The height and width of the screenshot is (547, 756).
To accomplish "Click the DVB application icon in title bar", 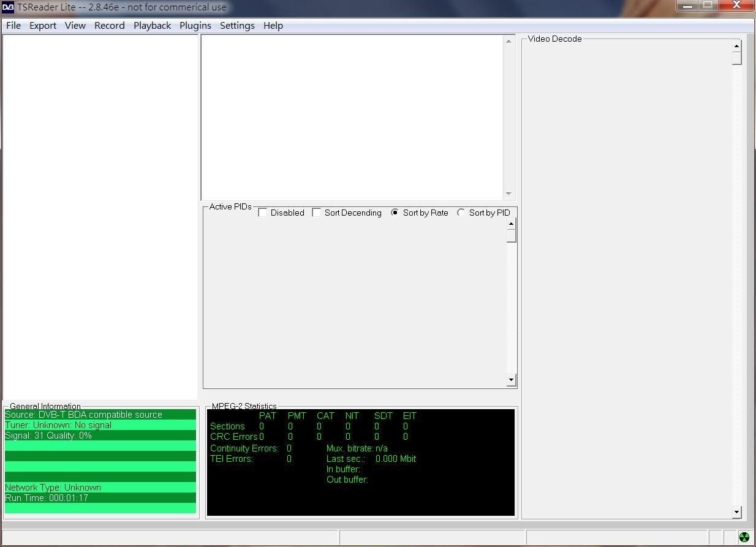I will tap(8, 7).
